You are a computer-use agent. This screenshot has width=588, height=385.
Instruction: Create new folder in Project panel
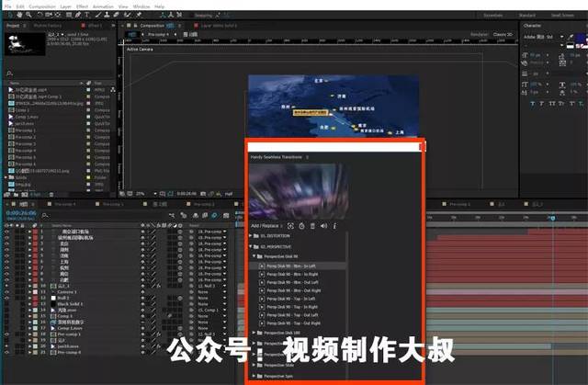17,195
